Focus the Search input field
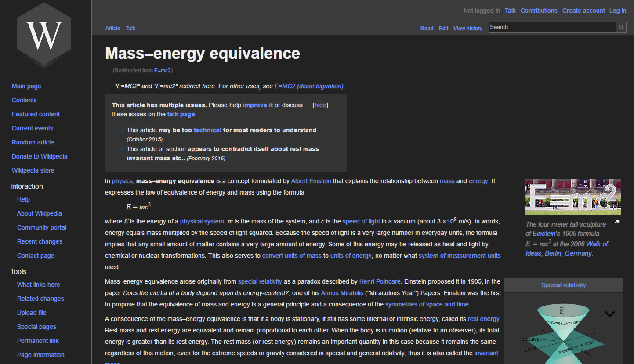Viewport: 634px width, 364px height. pyautogui.click(x=553, y=27)
